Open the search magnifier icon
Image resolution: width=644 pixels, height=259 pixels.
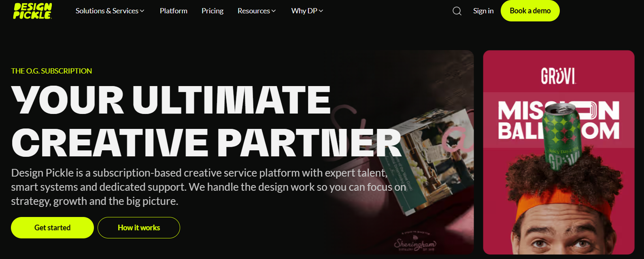(x=457, y=11)
